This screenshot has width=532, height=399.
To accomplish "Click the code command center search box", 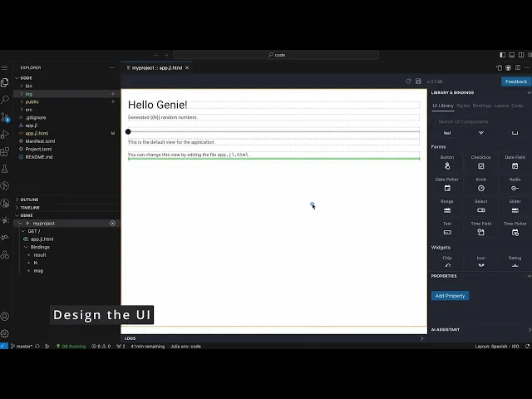I will click(276, 55).
